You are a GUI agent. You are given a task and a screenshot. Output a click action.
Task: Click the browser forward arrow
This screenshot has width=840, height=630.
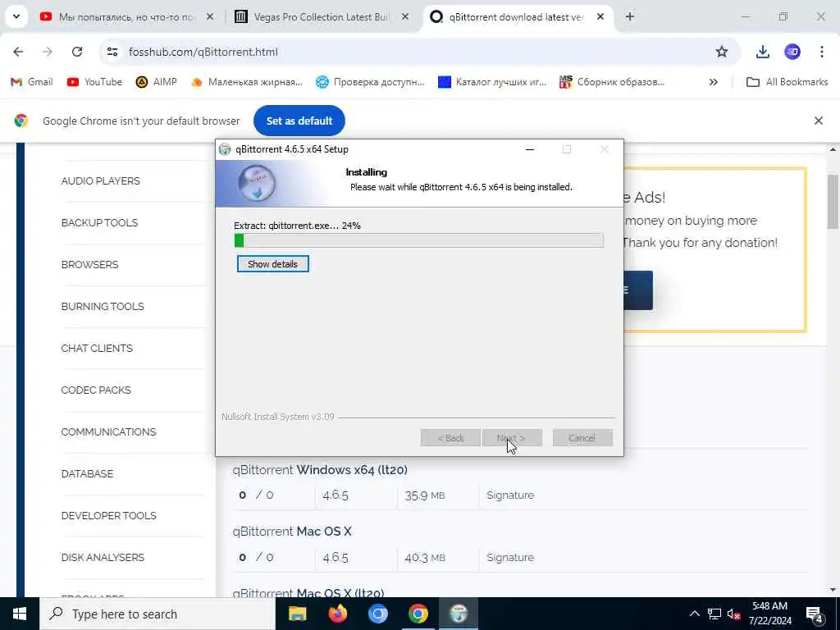click(x=48, y=52)
